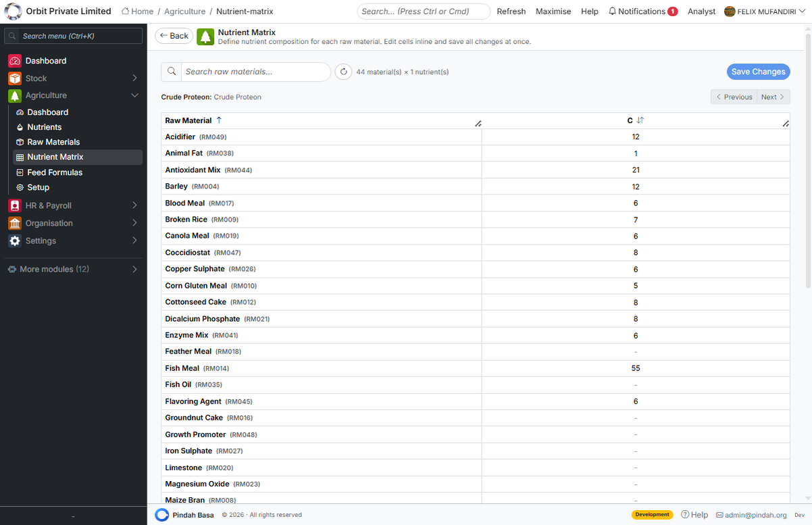Click the C column sort arrows
812x525 pixels.
pyautogui.click(x=640, y=120)
